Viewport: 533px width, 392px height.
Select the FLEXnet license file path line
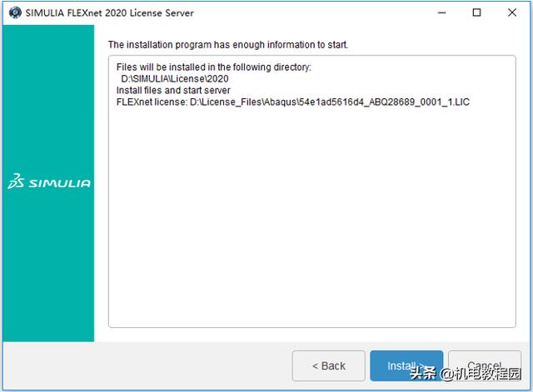pyautogui.click(x=292, y=102)
